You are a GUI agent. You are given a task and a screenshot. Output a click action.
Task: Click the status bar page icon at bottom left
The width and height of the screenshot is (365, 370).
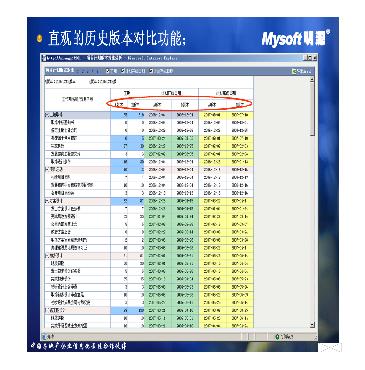click(x=44, y=337)
